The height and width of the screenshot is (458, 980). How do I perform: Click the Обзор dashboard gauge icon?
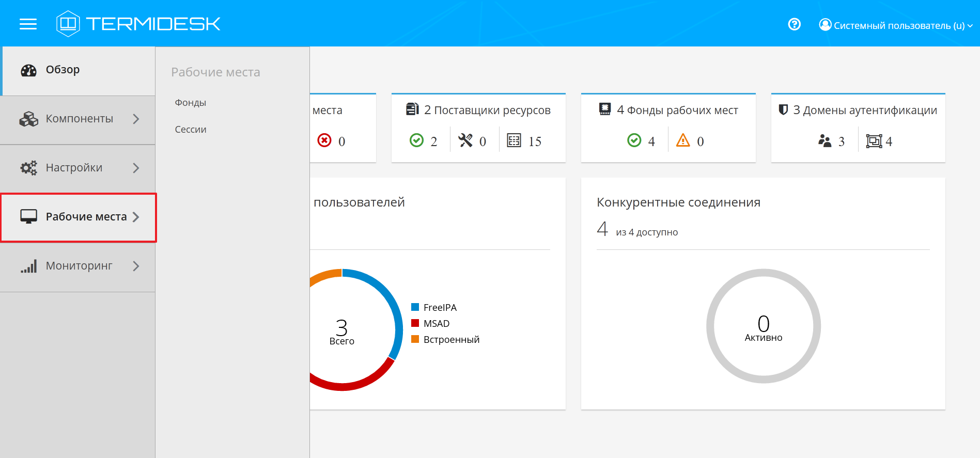tap(28, 70)
